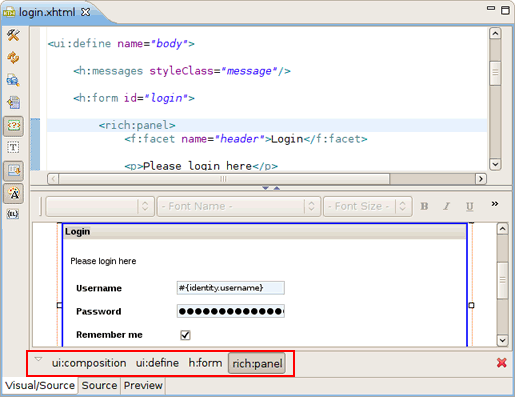The height and width of the screenshot is (397, 515).
Task: Close the login.xhtml tab
Action: [86, 12]
